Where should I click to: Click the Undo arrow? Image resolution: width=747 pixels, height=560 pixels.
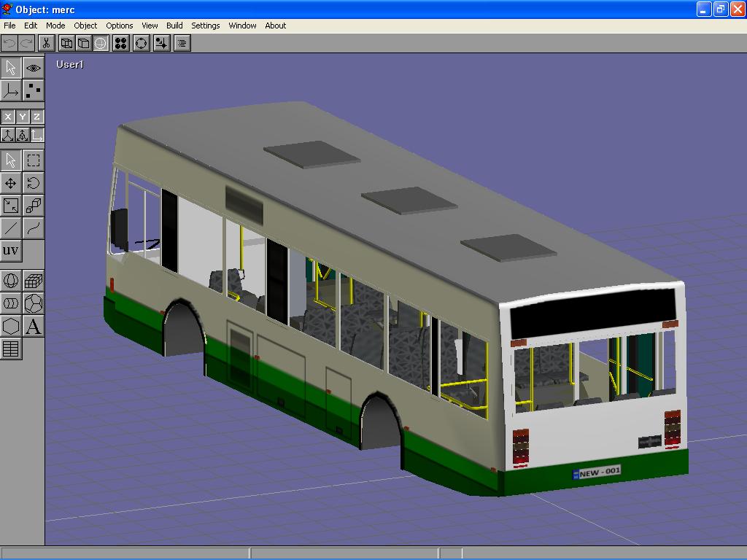pos(9,42)
